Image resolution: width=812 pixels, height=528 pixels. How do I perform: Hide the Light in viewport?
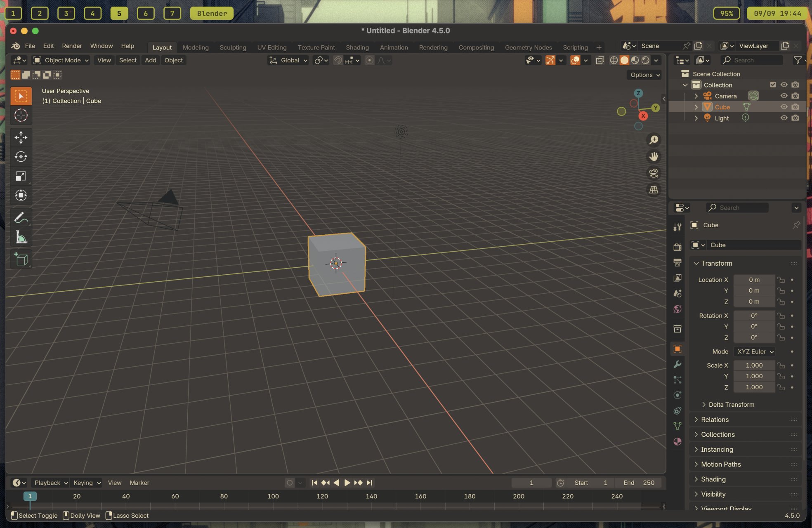point(784,118)
